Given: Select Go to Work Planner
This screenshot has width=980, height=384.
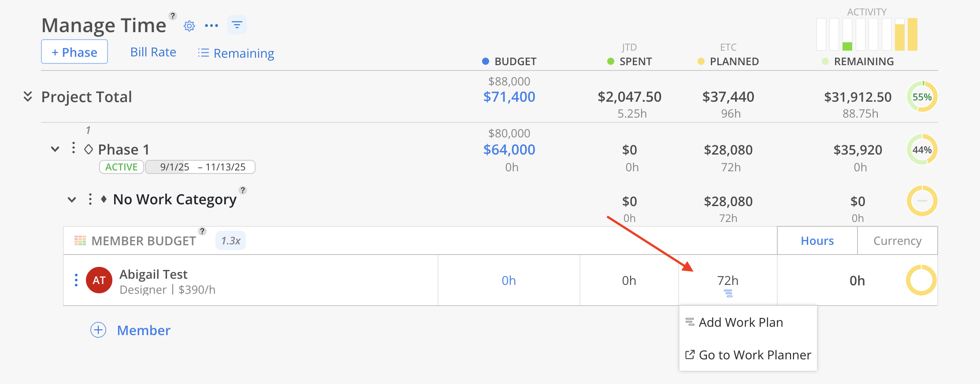Looking at the screenshot, I should tap(754, 355).
